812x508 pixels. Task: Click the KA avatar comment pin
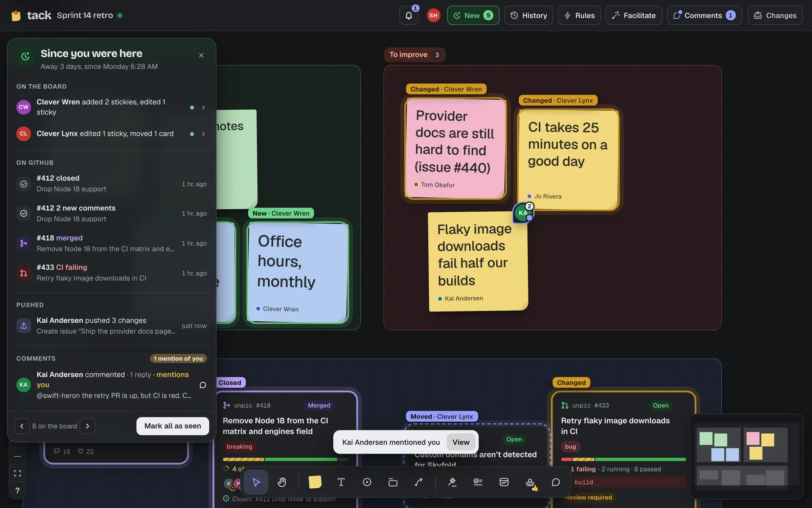523,213
